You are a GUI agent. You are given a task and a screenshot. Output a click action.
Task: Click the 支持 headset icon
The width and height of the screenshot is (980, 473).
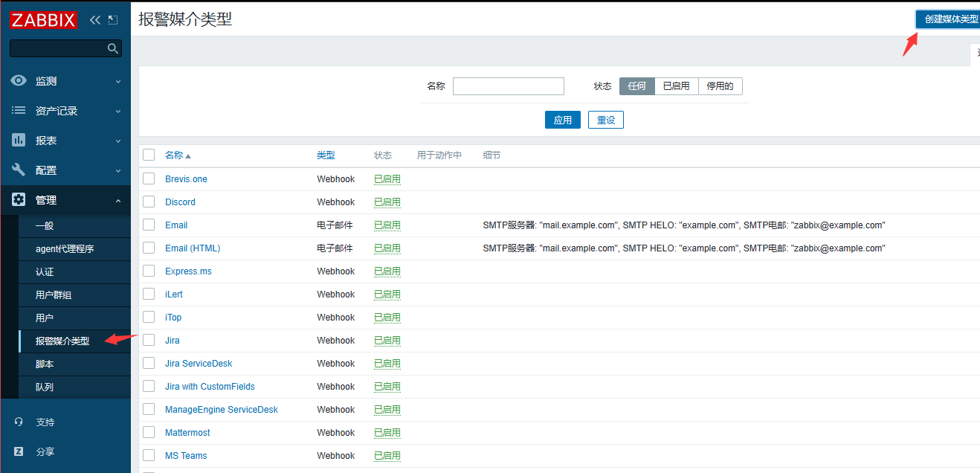click(19, 422)
